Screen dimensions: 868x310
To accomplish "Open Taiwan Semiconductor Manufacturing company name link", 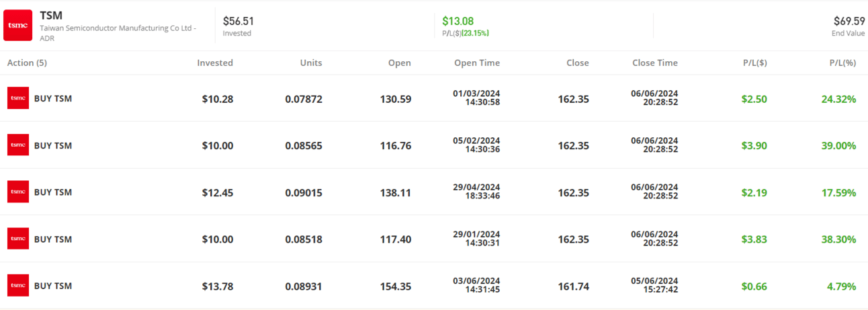I will tap(118, 28).
